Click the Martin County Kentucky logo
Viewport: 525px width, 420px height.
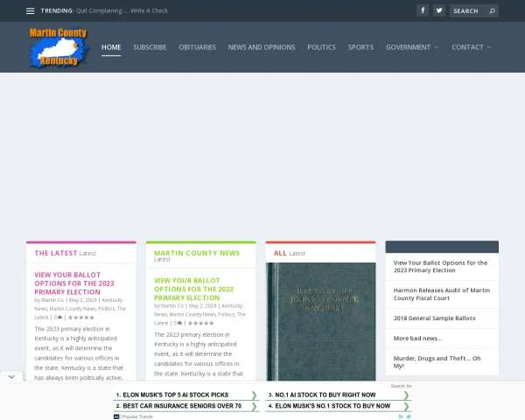point(59,47)
